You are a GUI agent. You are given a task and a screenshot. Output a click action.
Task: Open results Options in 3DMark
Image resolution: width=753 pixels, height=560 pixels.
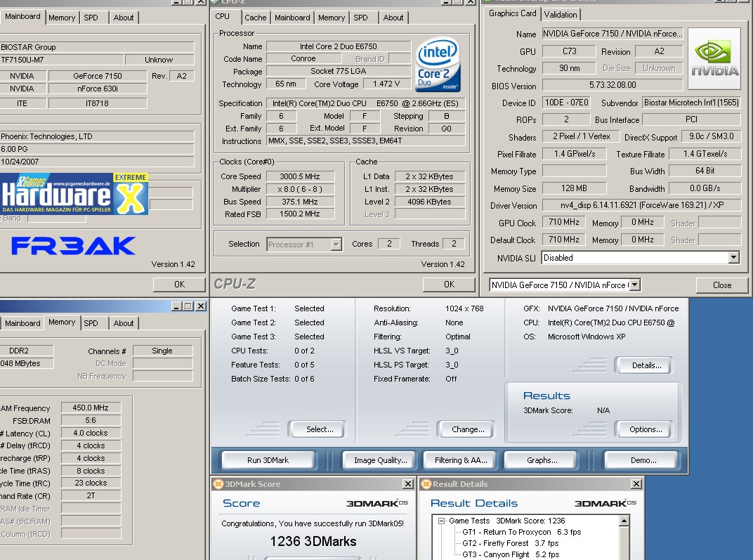pyautogui.click(x=646, y=429)
